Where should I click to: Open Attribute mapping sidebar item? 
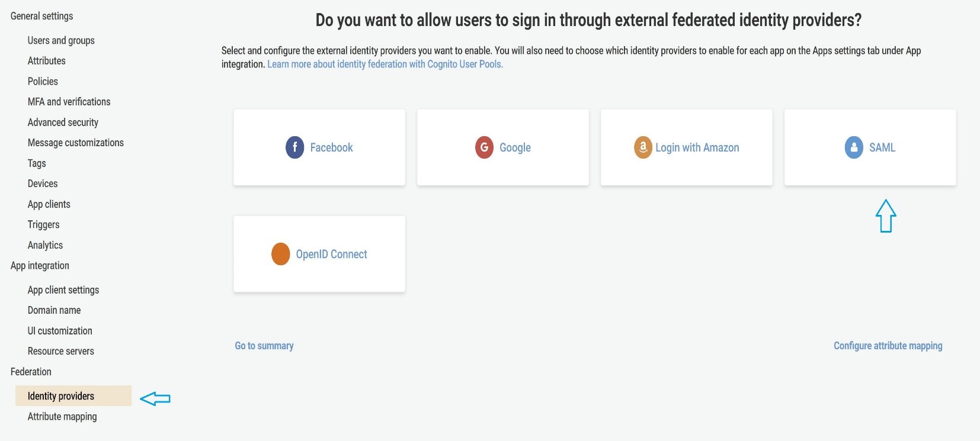62,417
